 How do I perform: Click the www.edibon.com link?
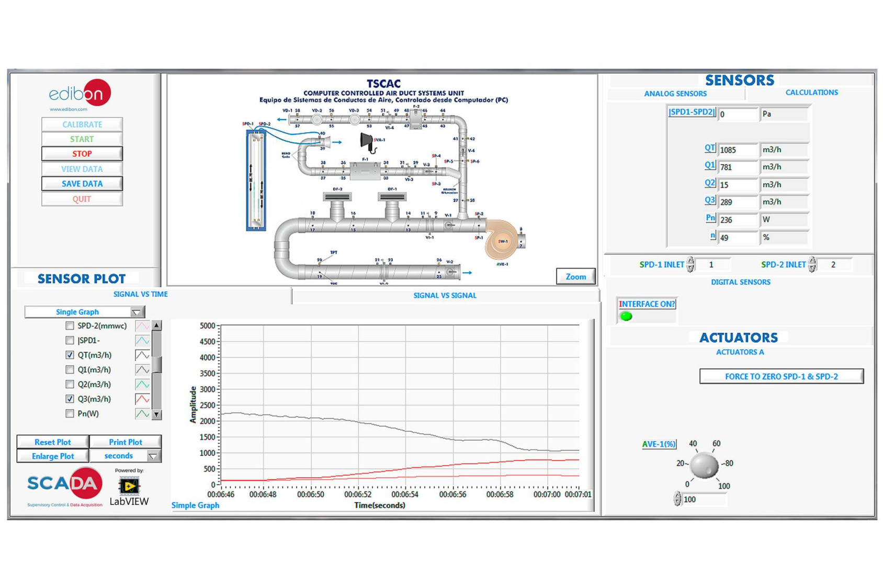coord(69,109)
